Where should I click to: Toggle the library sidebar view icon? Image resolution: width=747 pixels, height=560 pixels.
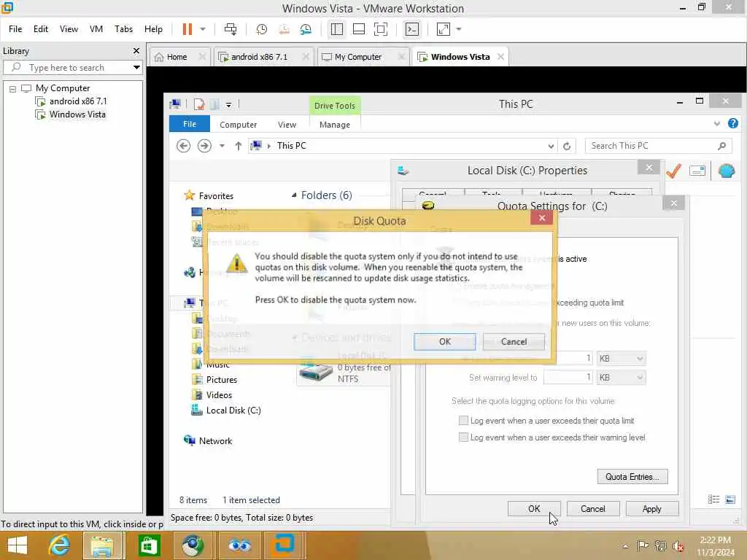pyautogui.click(x=337, y=29)
